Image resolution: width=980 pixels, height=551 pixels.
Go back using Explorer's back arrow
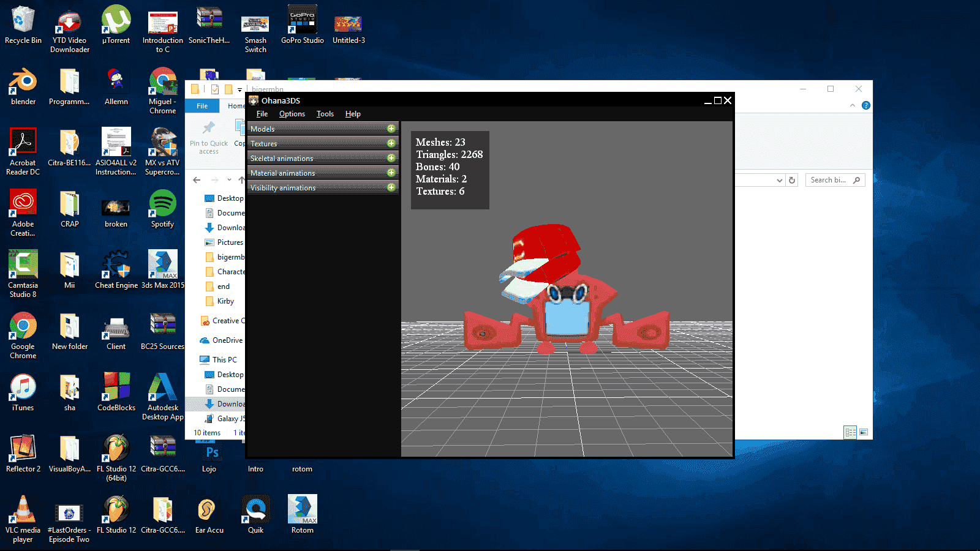[197, 180]
